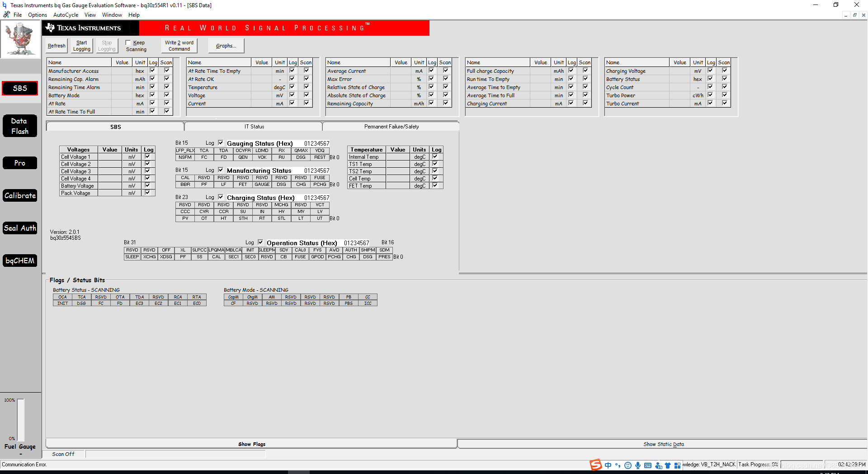Viewport: 868px width, 474px height.
Task: Click the Communication Error status text
Action: [x=24, y=465]
